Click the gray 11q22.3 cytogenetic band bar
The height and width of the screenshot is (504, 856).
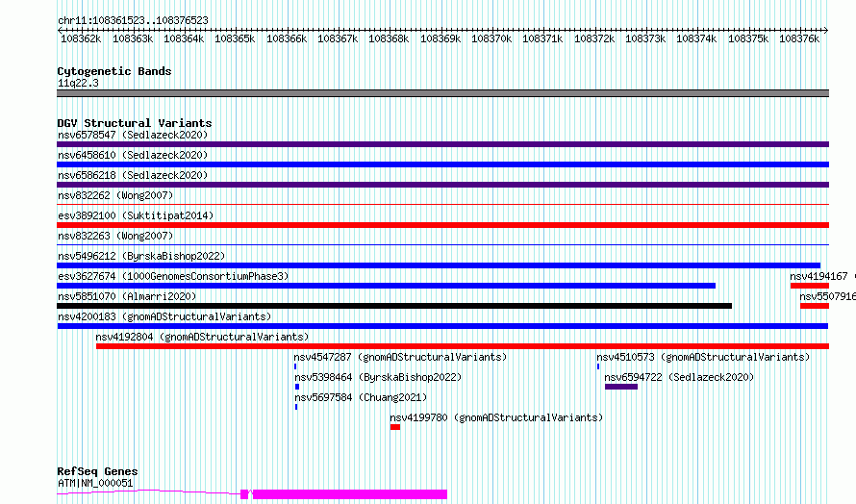[x=442, y=93]
